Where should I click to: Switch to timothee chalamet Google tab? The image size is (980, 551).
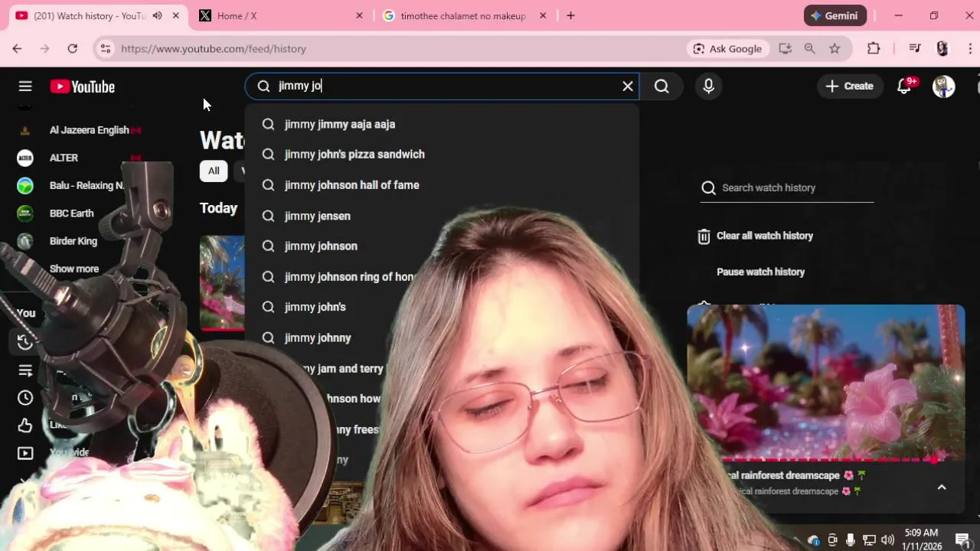tap(462, 15)
